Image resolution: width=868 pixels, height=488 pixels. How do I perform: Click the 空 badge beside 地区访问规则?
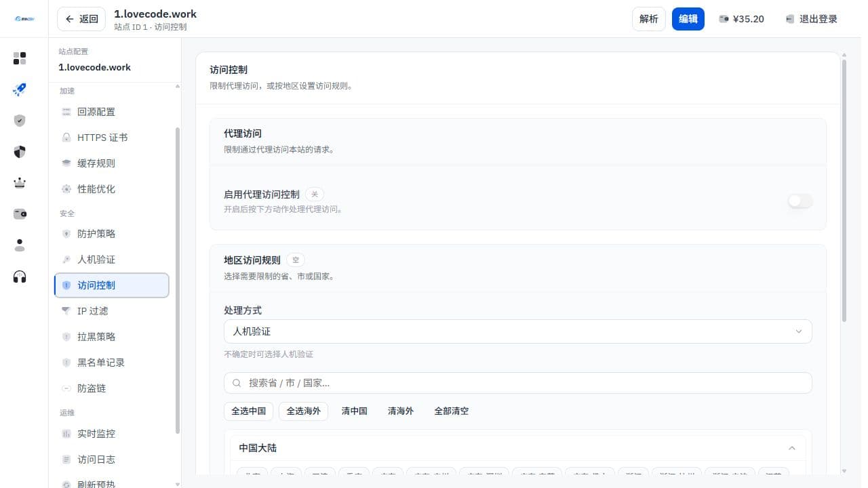pyautogui.click(x=295, y=260)
